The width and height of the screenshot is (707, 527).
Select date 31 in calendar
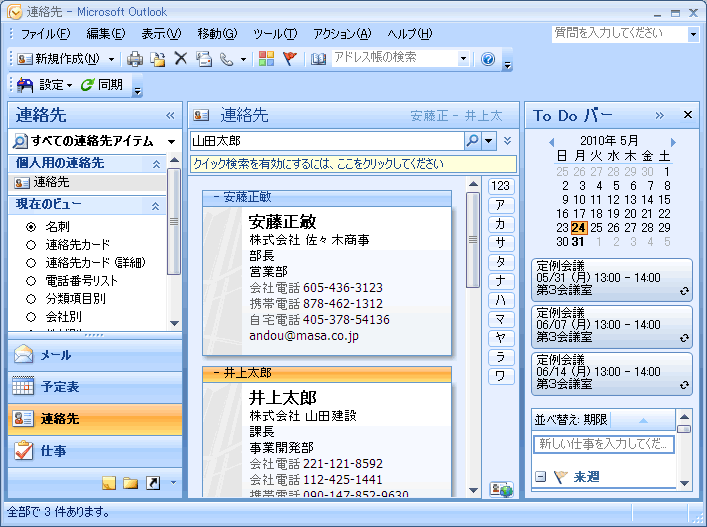pyautogui.click(x=578, y=242)
